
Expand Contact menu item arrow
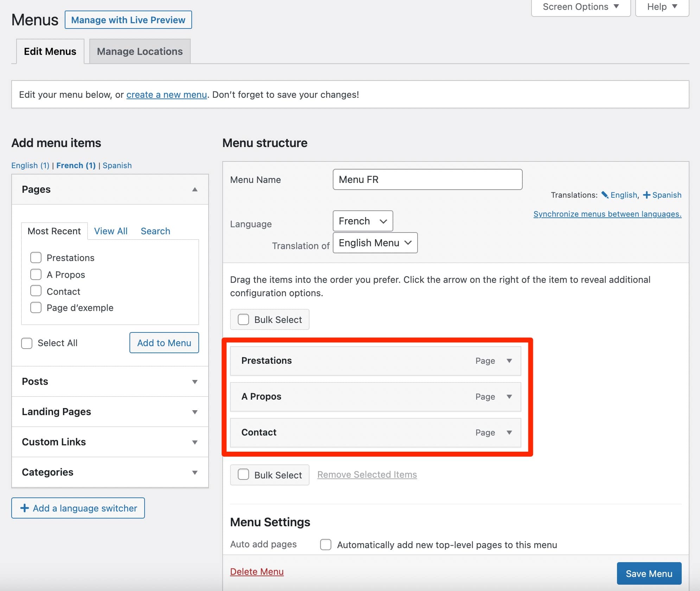pos(509,432)
